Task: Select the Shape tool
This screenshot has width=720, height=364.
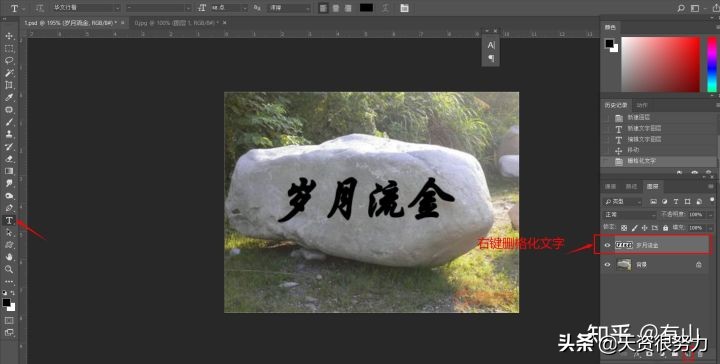Action: point(9,245)
